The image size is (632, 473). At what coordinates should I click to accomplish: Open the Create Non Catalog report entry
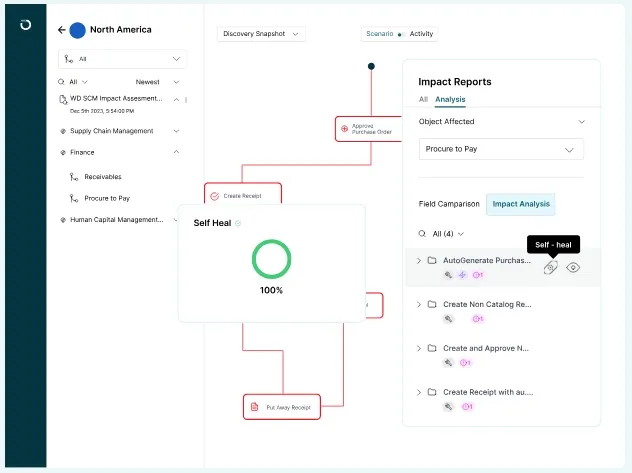(487, 304)
